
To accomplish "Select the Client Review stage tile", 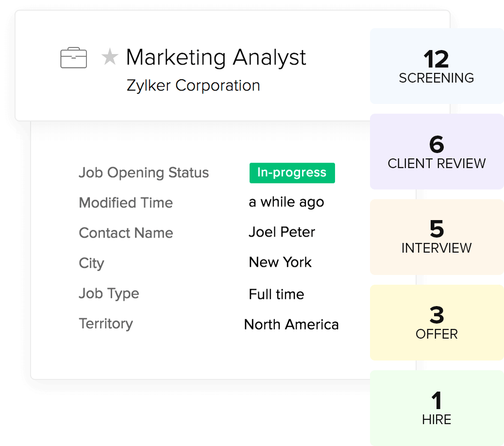I will [x=437, y=152].
